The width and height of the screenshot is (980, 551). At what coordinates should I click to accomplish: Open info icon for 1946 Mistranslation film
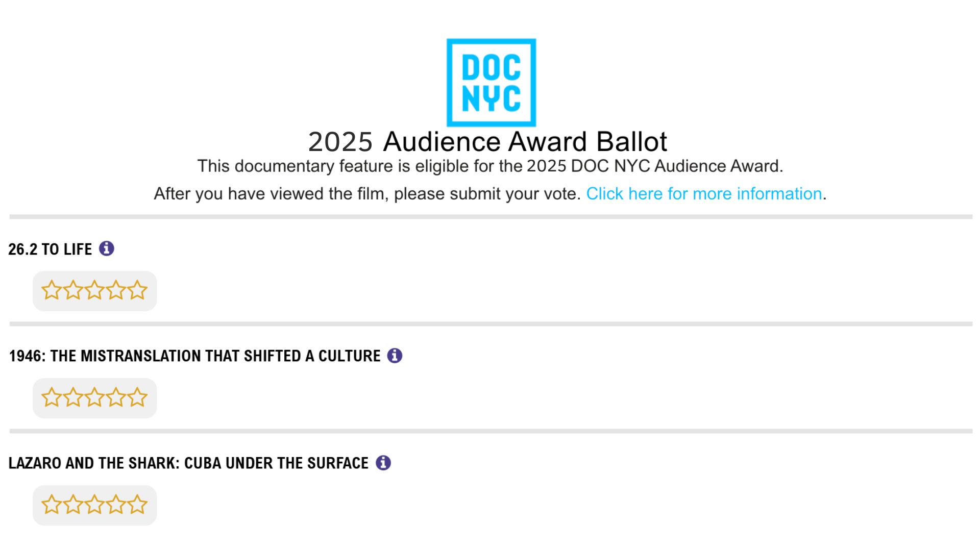pos(395,356)
